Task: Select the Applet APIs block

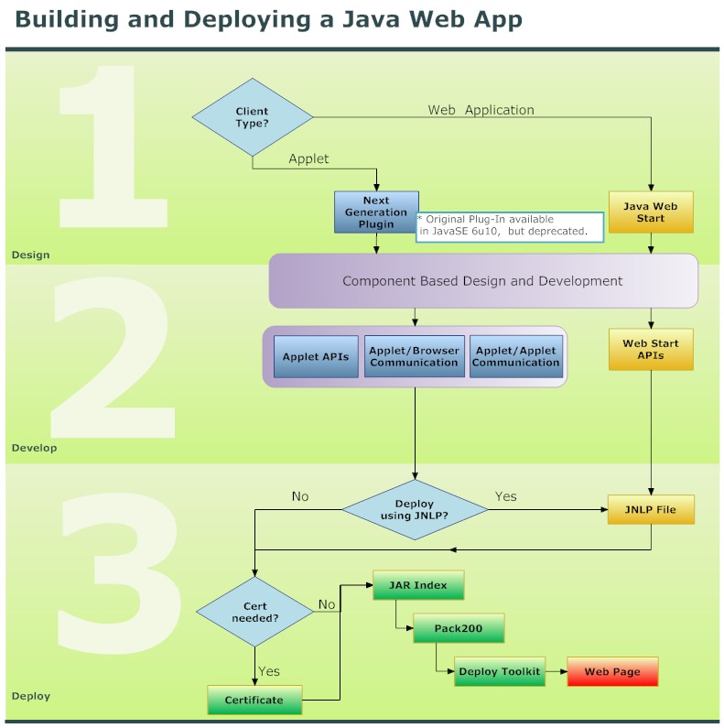Action: (316, 357)
